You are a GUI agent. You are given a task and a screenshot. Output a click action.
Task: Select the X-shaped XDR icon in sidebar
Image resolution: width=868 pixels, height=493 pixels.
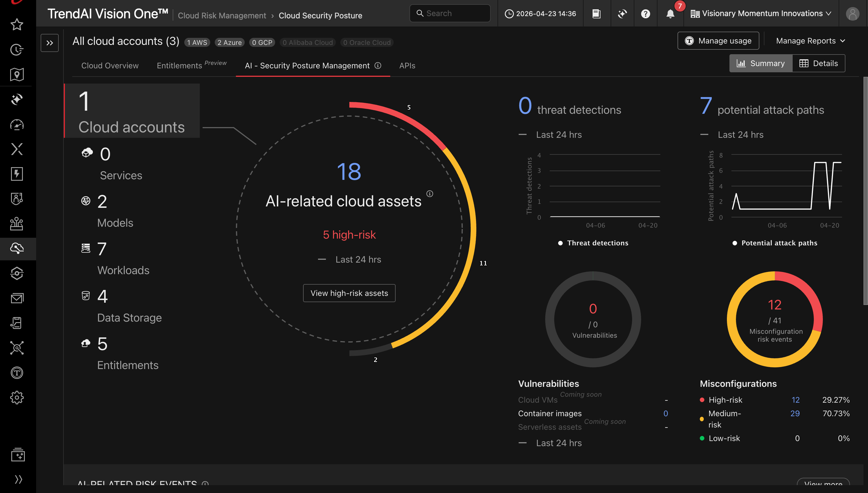click(x=17, y=149)
